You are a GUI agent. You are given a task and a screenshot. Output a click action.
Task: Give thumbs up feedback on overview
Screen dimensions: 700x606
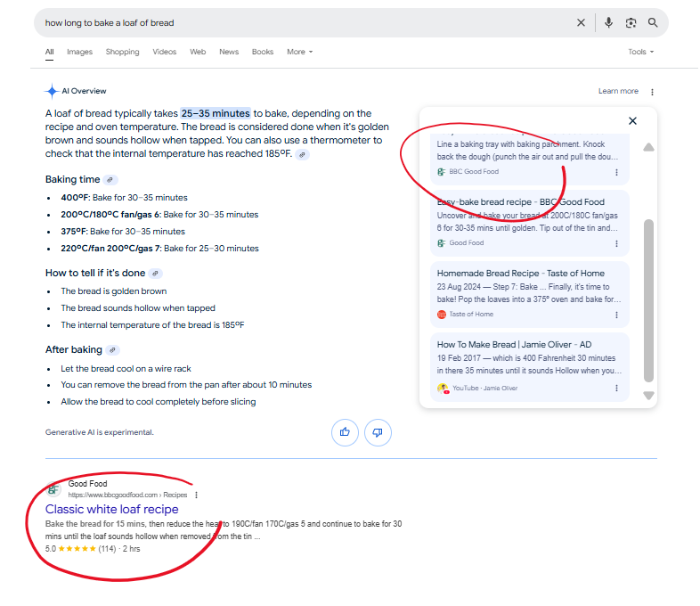(345, 432)
